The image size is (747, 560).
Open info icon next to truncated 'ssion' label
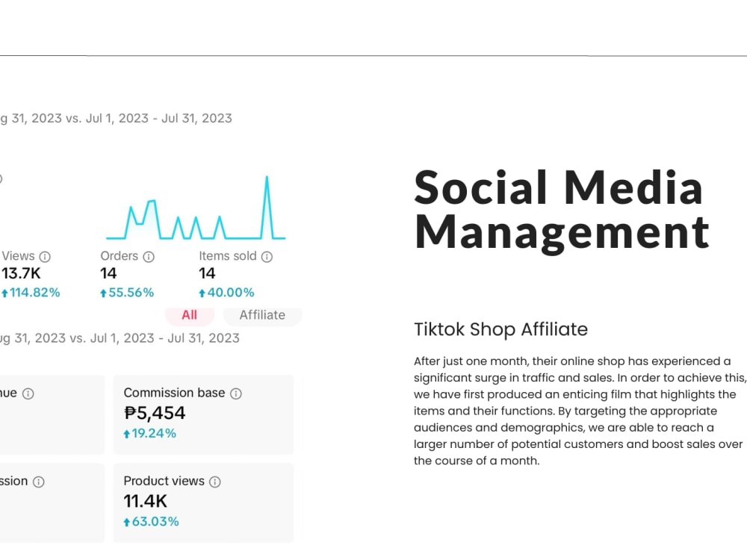pos(39,482)
